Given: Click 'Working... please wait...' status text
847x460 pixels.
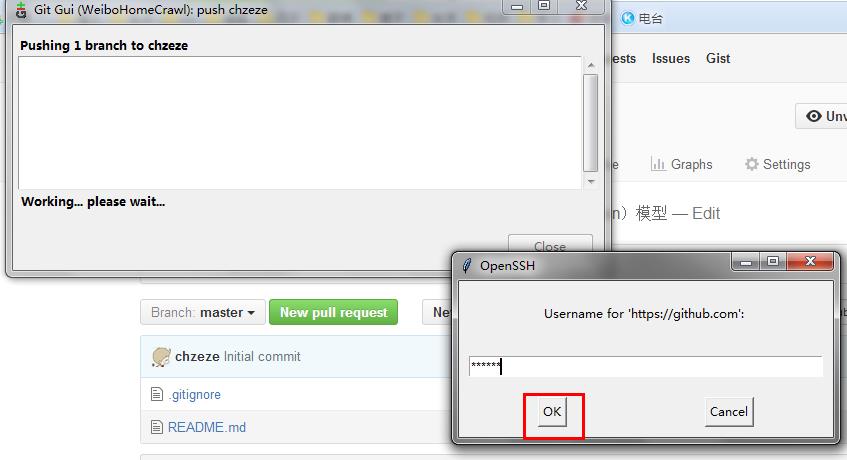Looking at the screenshot, I should click(x=93, y=201).
